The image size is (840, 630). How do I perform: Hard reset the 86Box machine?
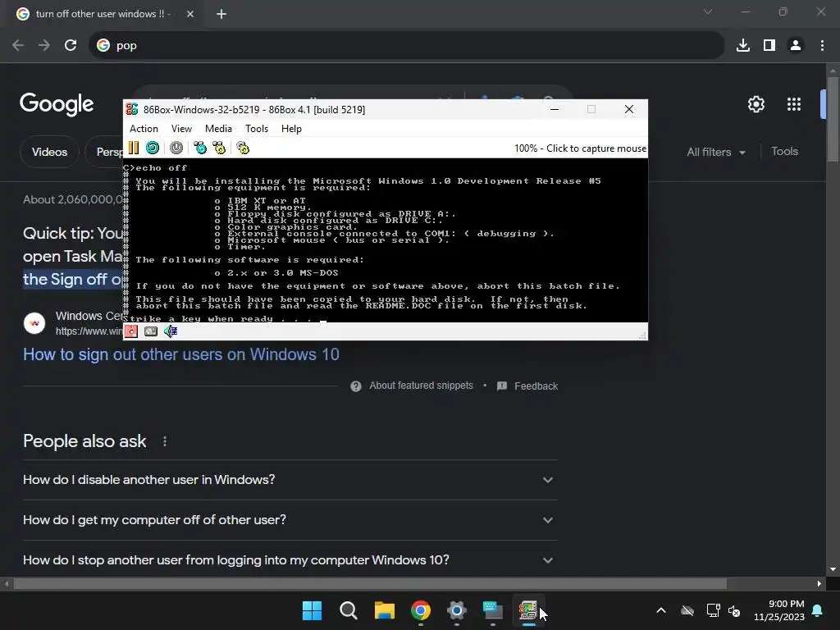tap(153, 148)
